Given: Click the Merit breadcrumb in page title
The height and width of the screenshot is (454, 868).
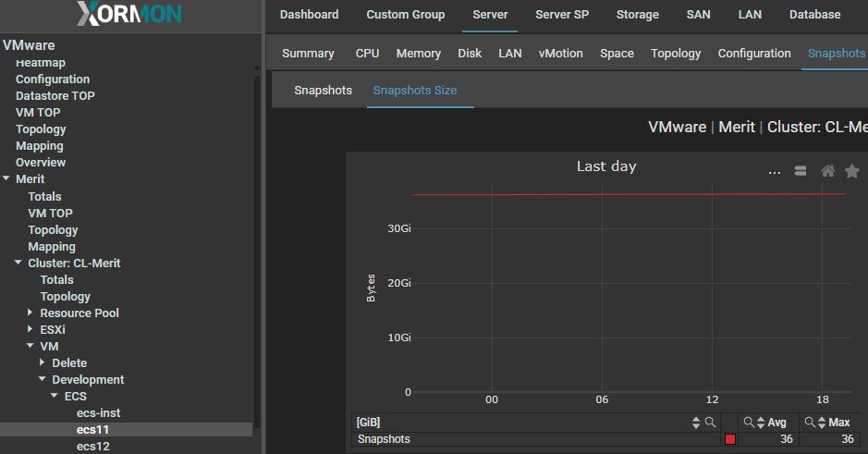Looking at the screenshot, I should coord(736,127).
